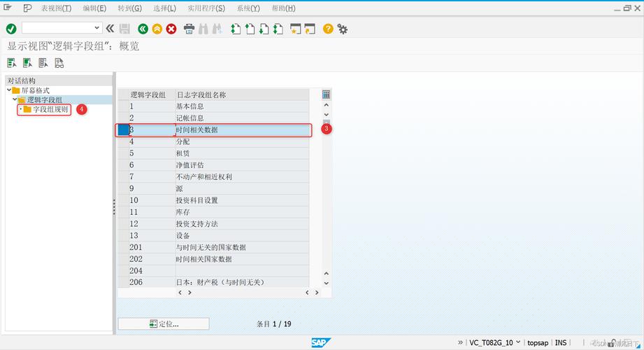Go to previous page icon
This screenshot has height=350, width=644.
pos(250,29)
